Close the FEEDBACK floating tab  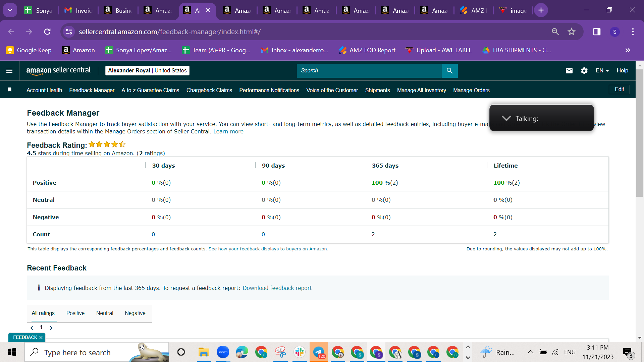[x=41, y=338]
